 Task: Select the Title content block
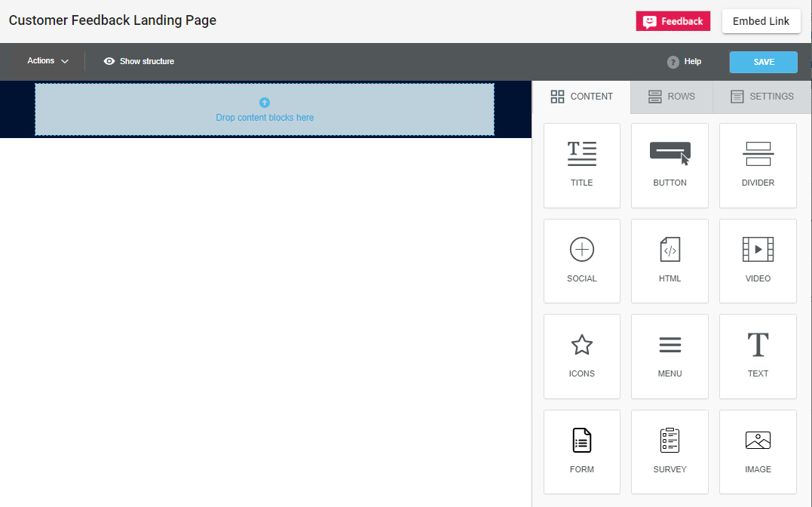pos(581,165)
